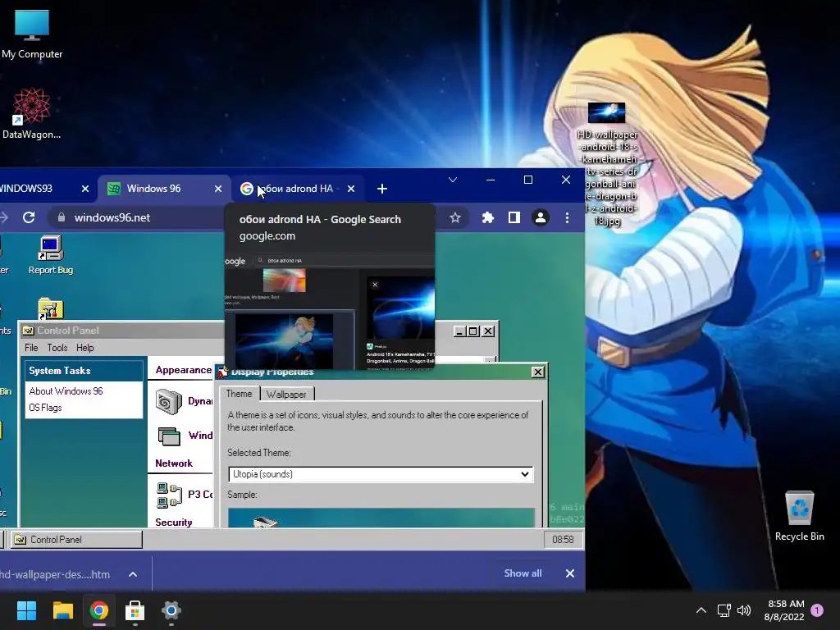Viewport: 840px width, 630px height.
Task: Select the Wallpaper tab in Display Properties
Action: pyautogui.click(x=286, y=395)
